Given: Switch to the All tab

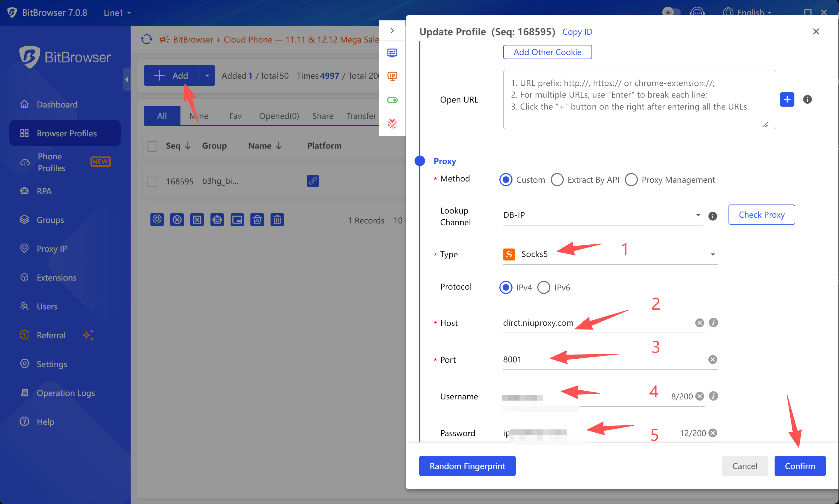Looking at the screenshot, I should pos(162,116).
